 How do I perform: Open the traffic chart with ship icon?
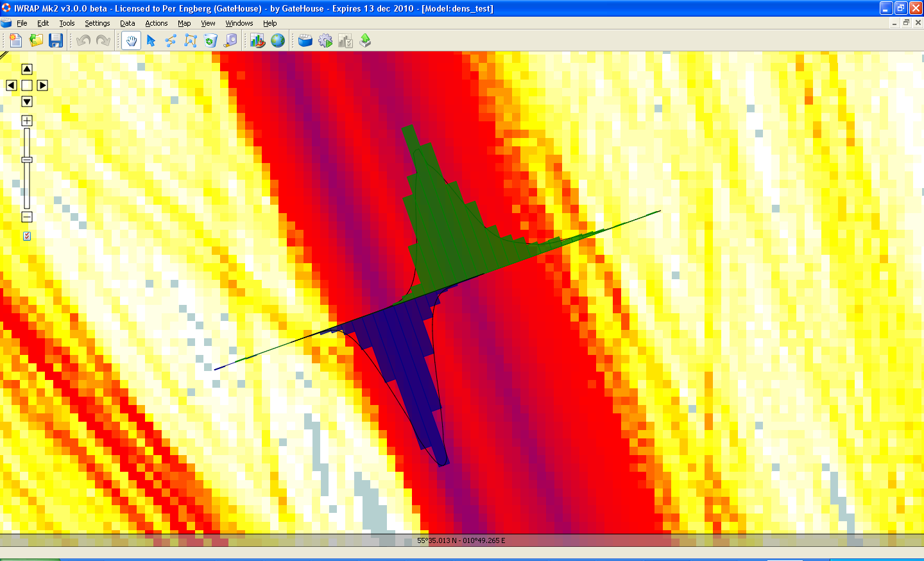click(x=257, y=40)
